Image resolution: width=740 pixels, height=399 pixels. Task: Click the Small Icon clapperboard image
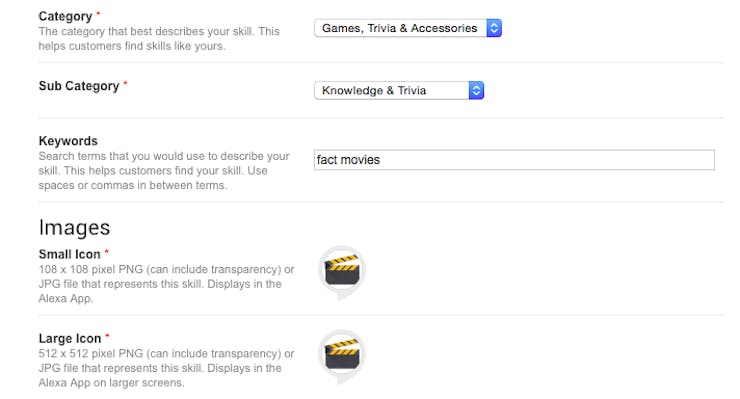pyautogui.click(x=342, y=271)
